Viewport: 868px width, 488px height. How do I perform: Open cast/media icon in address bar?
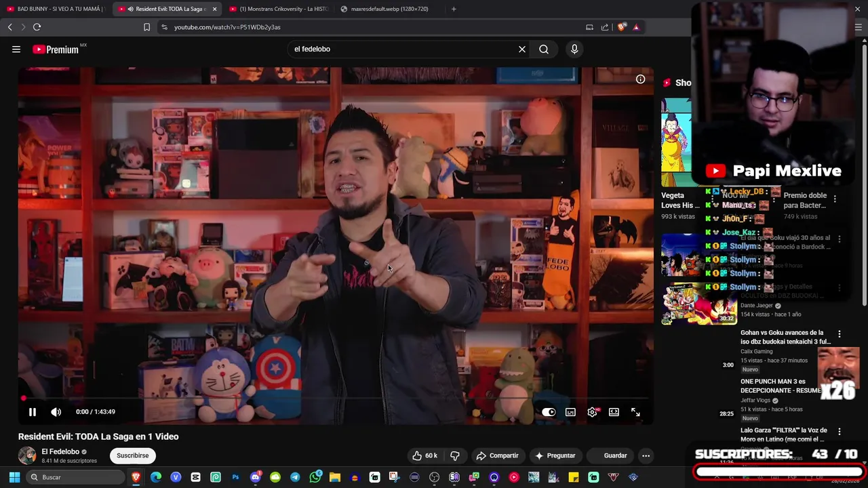[589, 27]
